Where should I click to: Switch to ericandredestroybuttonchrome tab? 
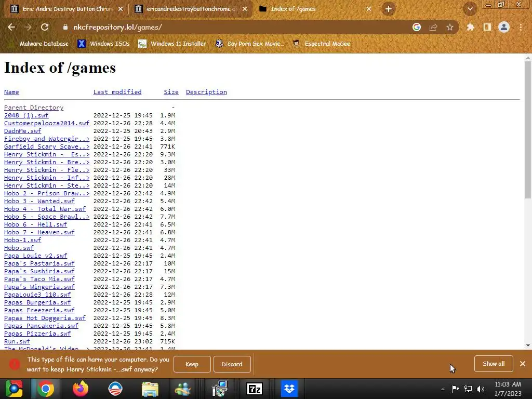coord(191,9)
